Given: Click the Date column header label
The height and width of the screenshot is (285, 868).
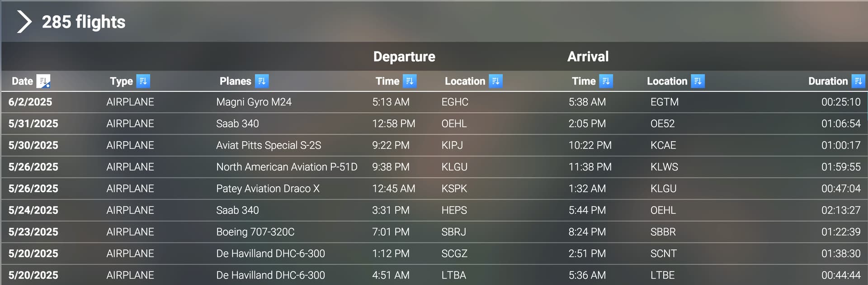Looking at the screenshot, I should tap(22, 81).
